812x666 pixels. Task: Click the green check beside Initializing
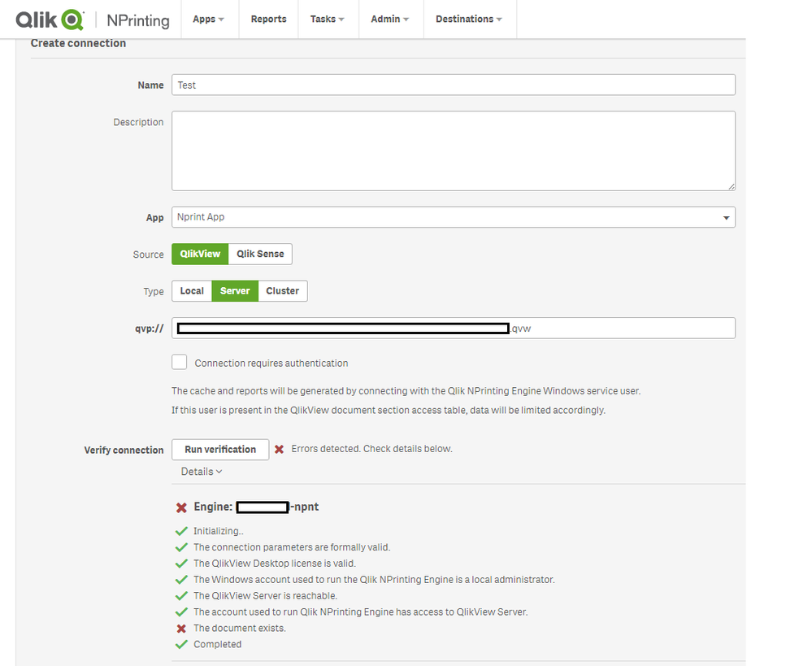pos(181,531)
